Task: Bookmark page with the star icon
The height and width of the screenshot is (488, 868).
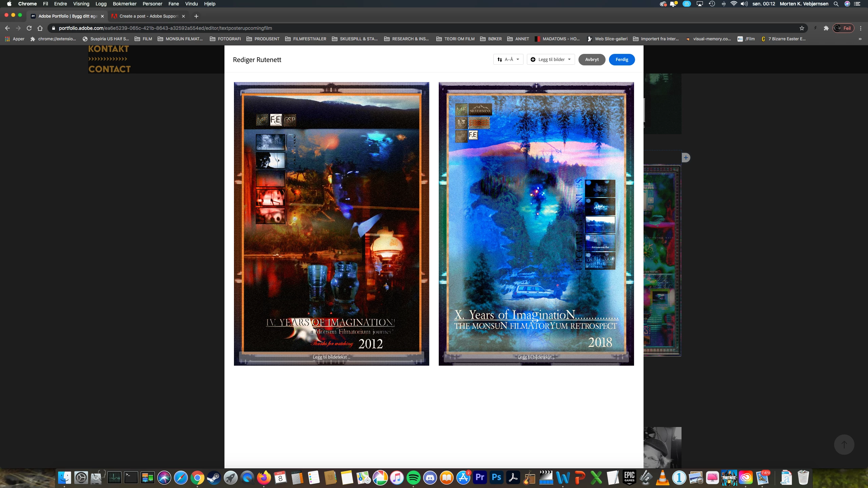Action: [802, 28]
